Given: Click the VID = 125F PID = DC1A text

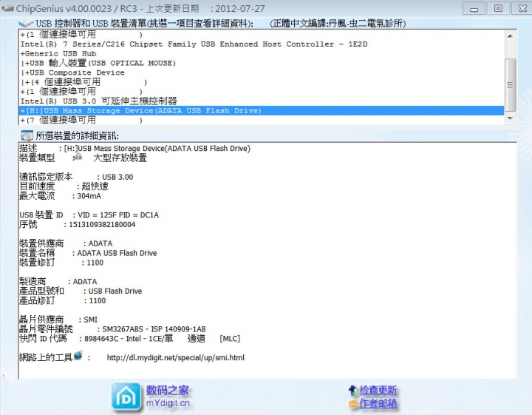Looking at the screenshot, I should [x=118, y=215].
